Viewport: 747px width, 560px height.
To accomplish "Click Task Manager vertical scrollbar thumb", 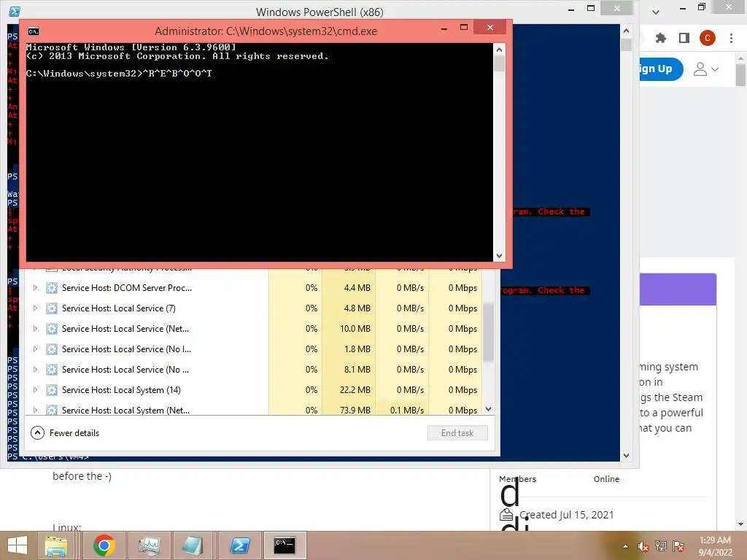I will click(x=488, y=332).
